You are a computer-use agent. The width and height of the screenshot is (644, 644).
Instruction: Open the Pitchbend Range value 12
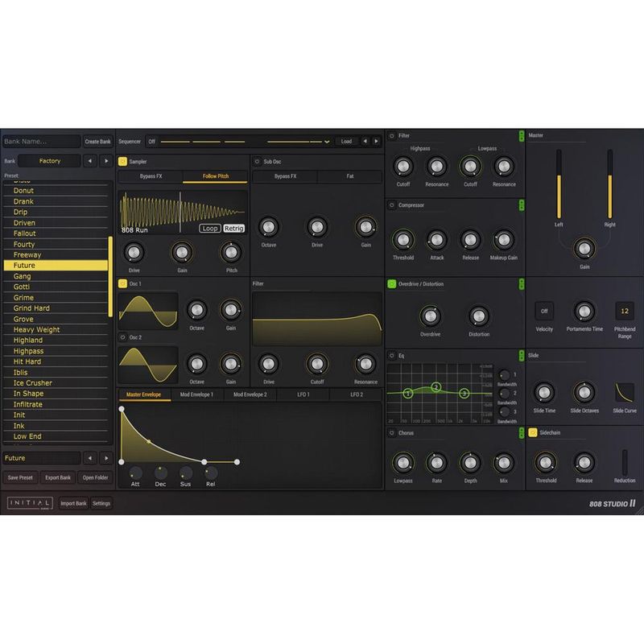(x=625, y=311)
